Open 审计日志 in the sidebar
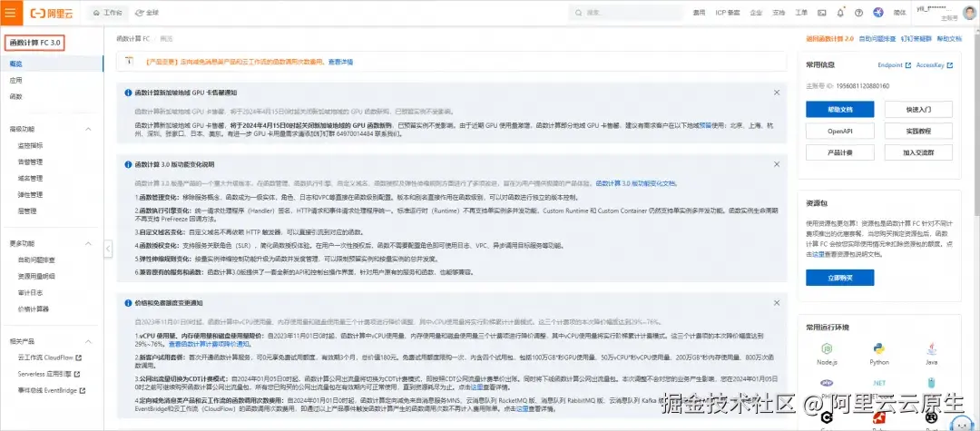Screen dimensions: 980x431 click(x=31, y=292)
